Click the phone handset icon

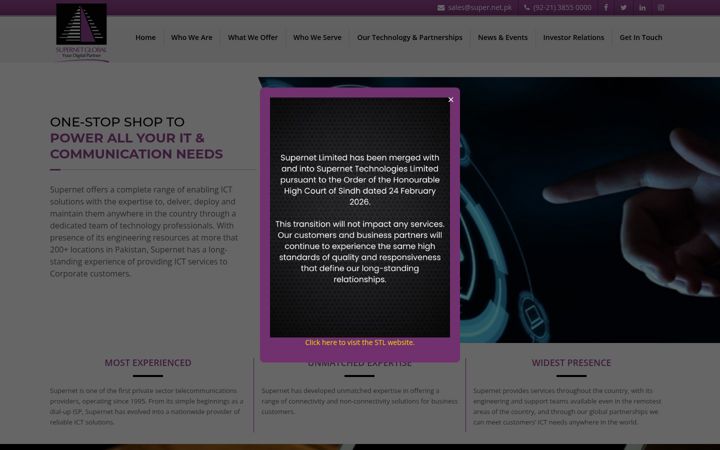click(527, 8)
